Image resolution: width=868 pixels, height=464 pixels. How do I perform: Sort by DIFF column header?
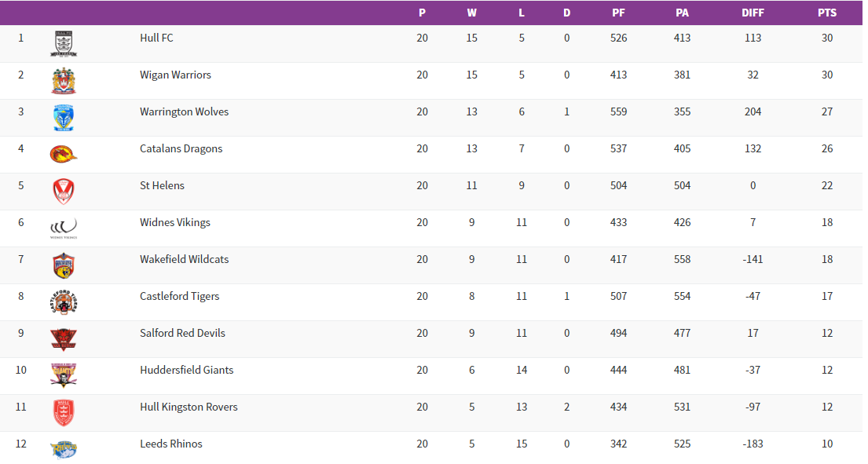753,13
